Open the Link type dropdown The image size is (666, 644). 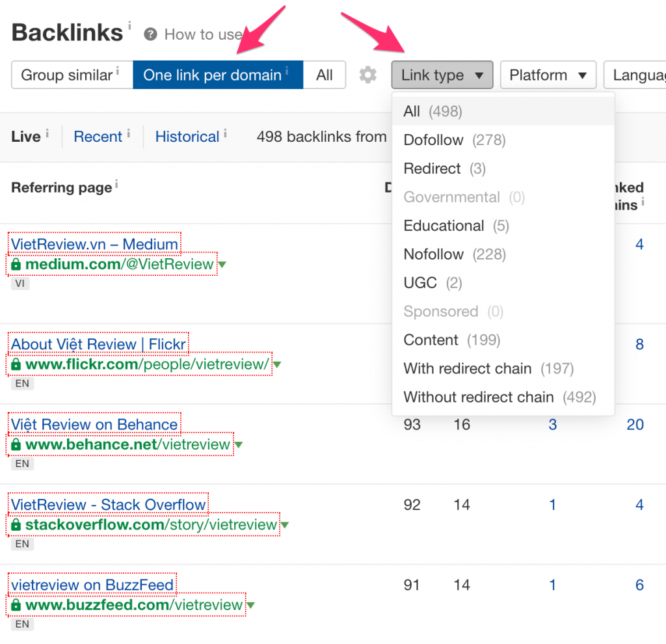click(442, 75)
